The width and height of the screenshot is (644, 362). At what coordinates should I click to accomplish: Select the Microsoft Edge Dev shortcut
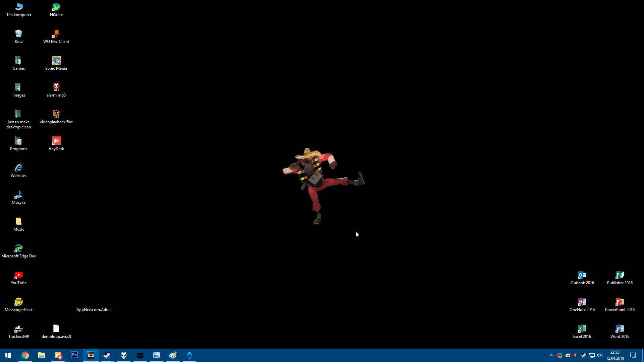point(19,251)
